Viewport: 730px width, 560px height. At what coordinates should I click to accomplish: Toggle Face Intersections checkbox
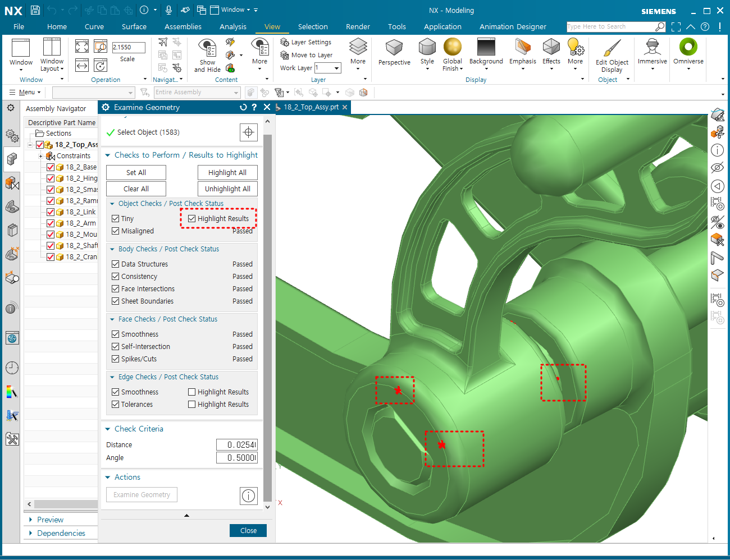point(115,289)
